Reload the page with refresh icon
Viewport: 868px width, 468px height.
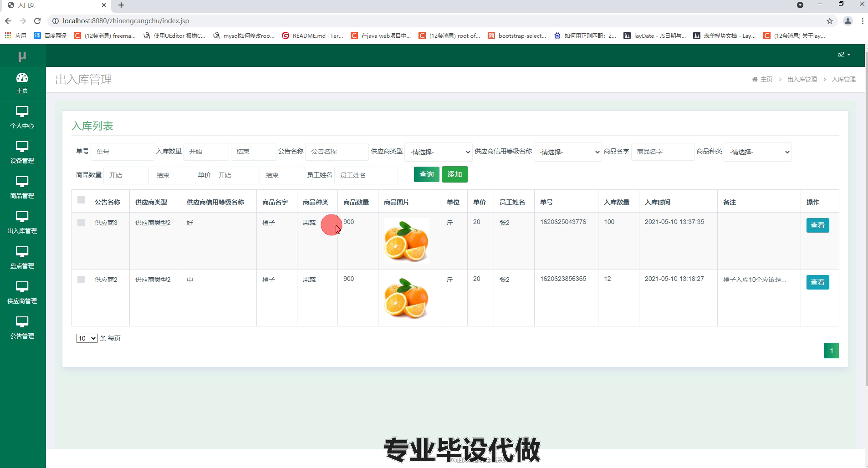37,21
